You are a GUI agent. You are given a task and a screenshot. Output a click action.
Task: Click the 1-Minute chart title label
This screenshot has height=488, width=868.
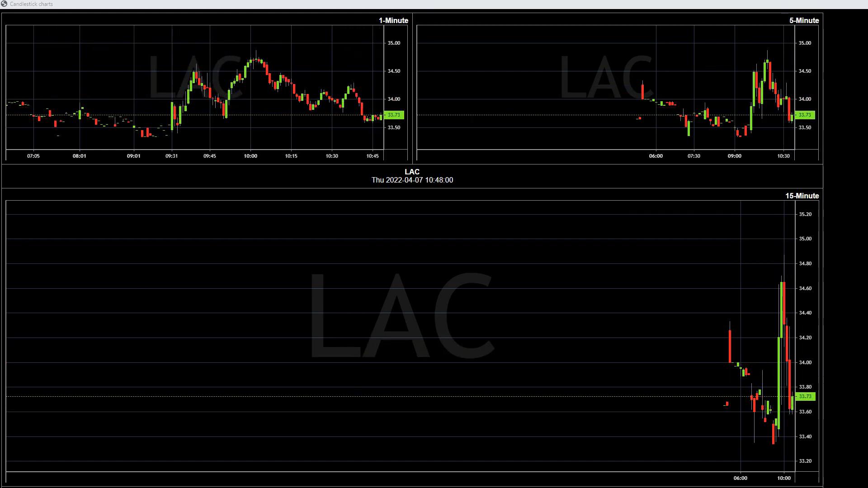393,20
